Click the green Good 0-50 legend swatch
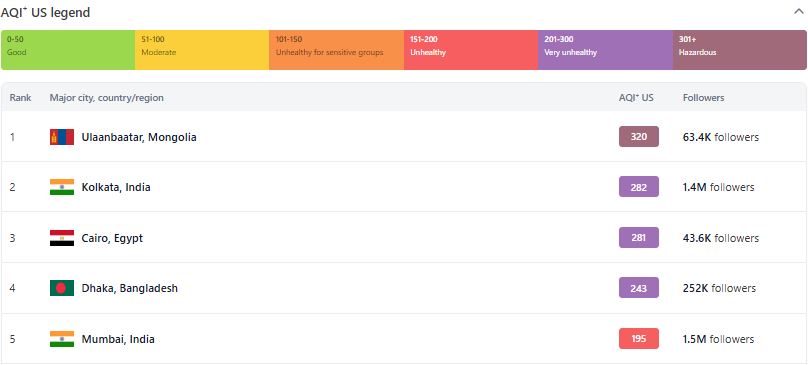808x365 pixels. click(68, 50)
